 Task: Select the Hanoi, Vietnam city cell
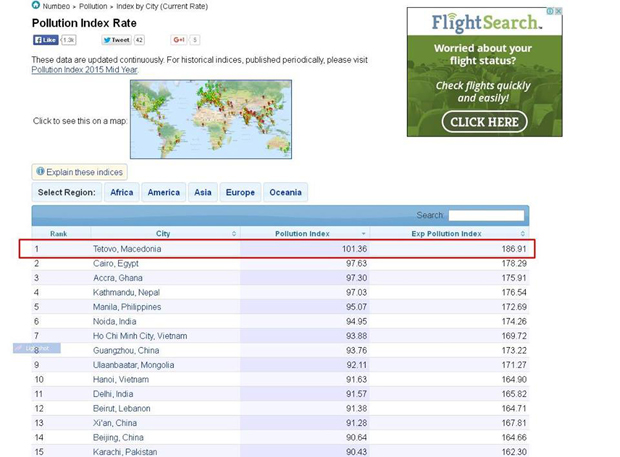click(x=121, y=380)
